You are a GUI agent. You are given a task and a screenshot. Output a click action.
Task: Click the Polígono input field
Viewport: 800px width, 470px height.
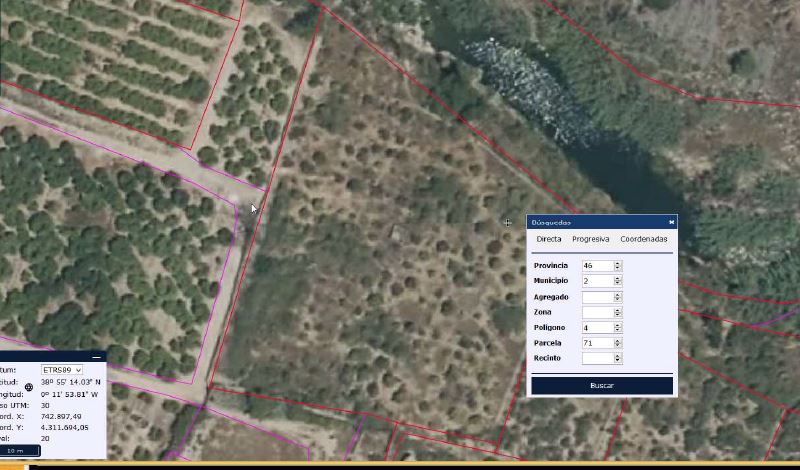(x=597, y=327)
